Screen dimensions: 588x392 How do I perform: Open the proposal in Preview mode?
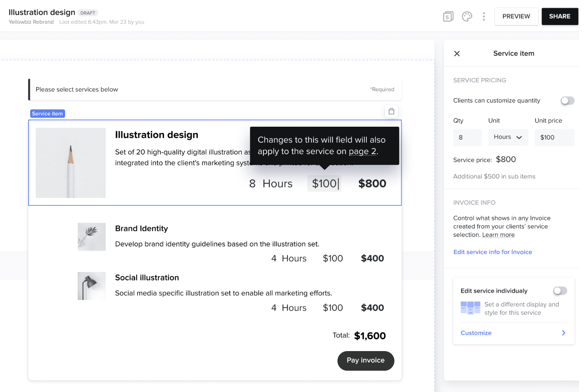coord(516,16)
